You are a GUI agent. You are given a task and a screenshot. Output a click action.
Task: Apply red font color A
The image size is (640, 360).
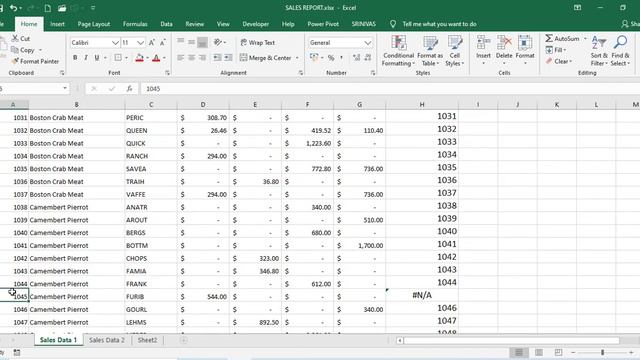tap(156, 58)
